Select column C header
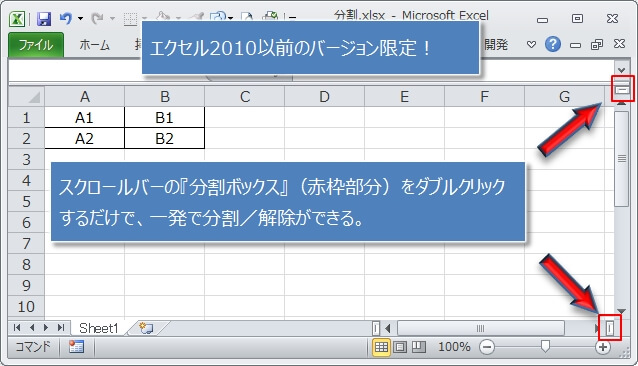 (244, 97)
